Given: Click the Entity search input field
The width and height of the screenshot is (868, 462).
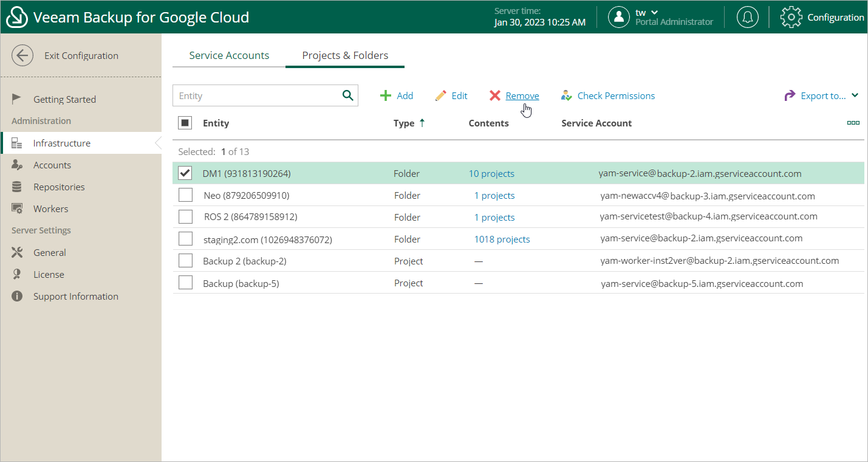Looking at the screenshot, I should (255, 96).
